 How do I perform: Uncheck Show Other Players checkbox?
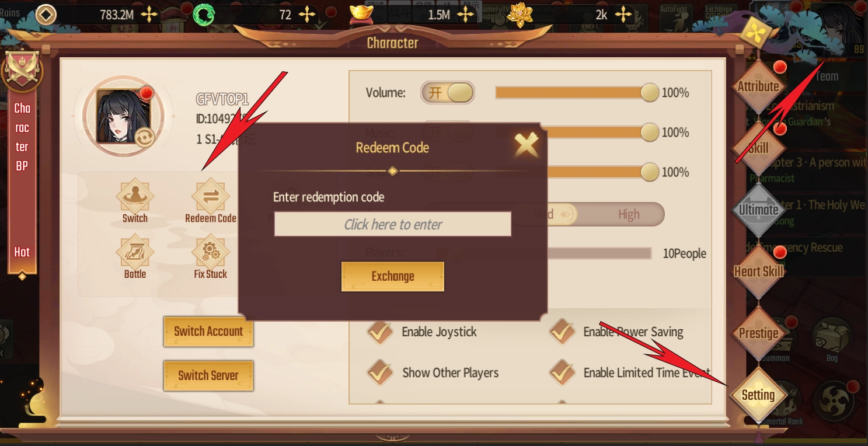coord(380,372)
